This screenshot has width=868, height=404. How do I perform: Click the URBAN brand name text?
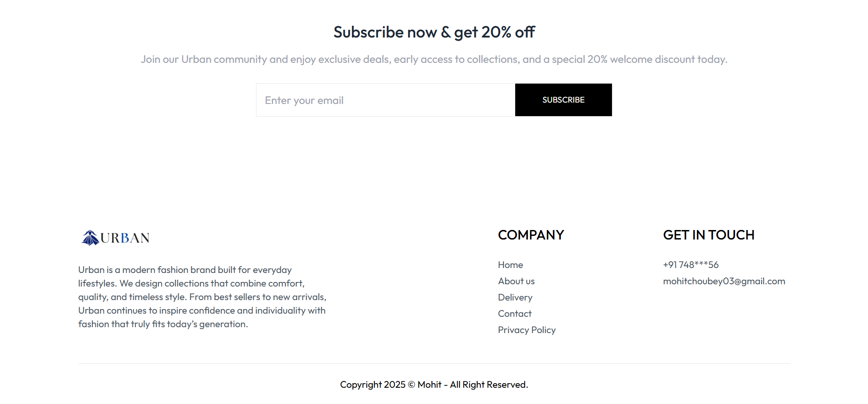125,238
